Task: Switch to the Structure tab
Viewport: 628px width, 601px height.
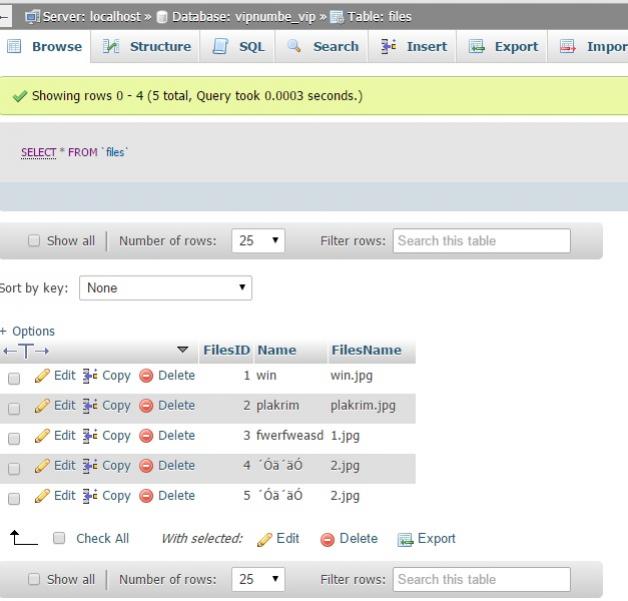Action: click(x=148, y=47)
